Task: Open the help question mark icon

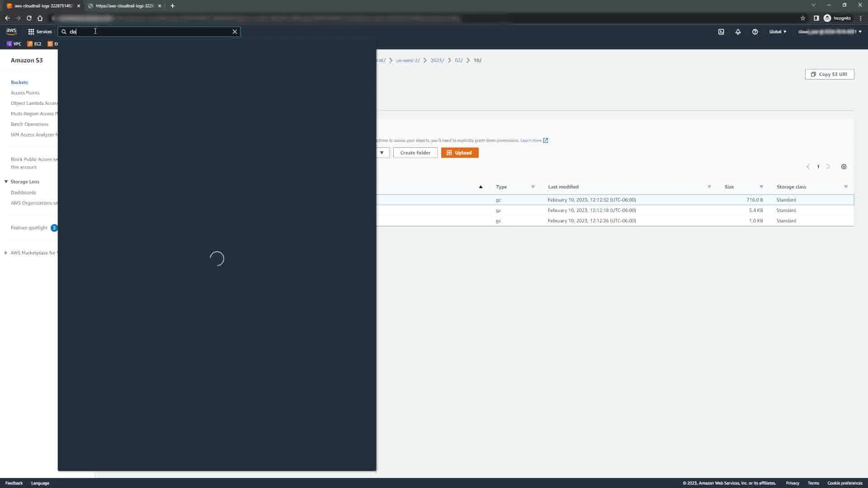Action: click(755, 32)
